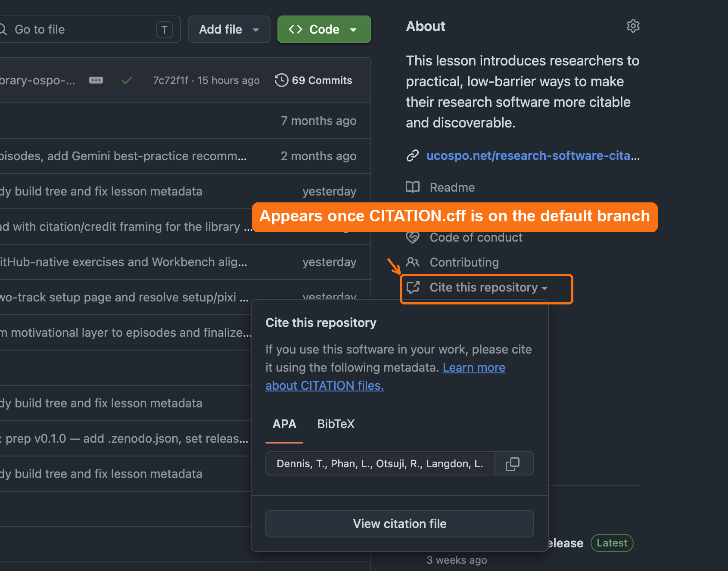
Task: Open the Code of conduct link
Action: tap(476, 237)
